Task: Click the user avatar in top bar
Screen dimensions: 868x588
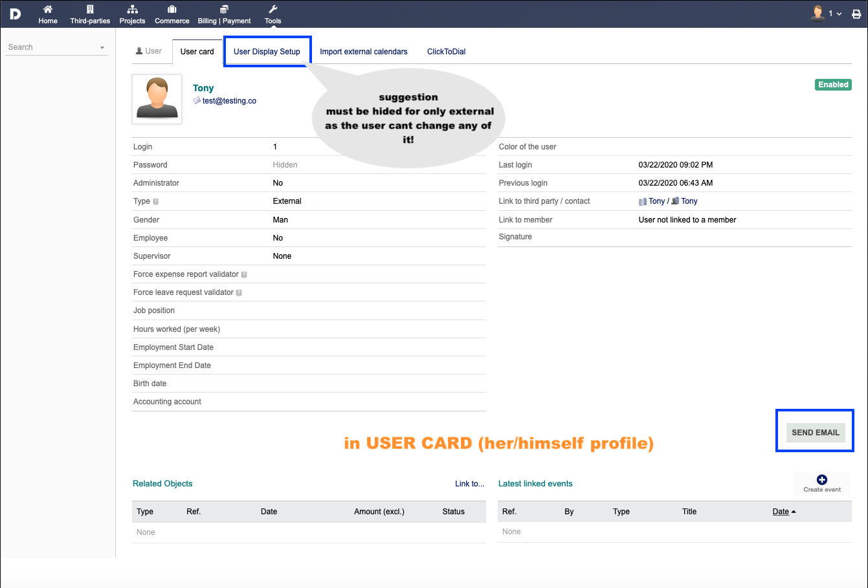Action: point(818,13)
